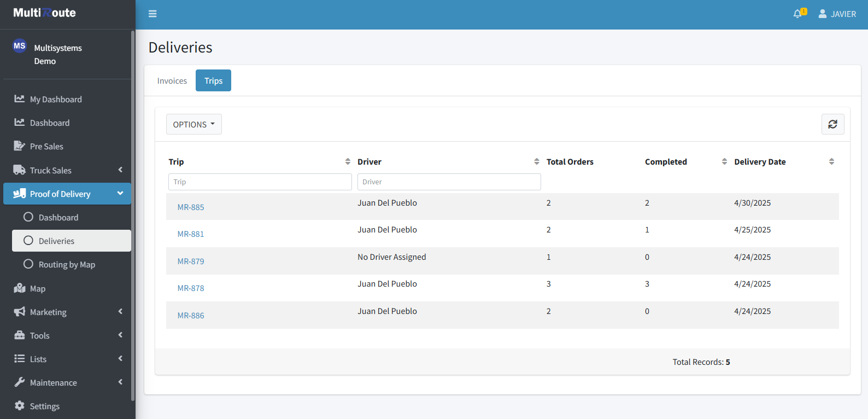Open the notifications bell icon
868x419 pixels.
(797, 14)
